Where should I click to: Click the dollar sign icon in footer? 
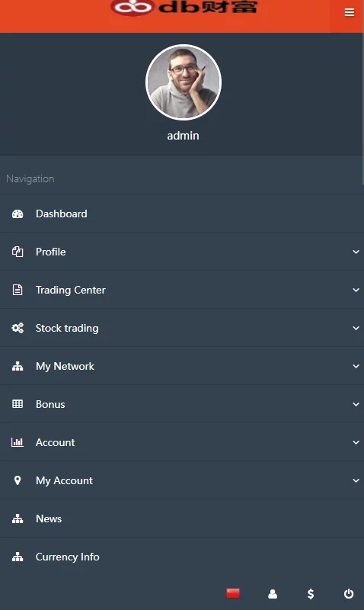point(311,594)
